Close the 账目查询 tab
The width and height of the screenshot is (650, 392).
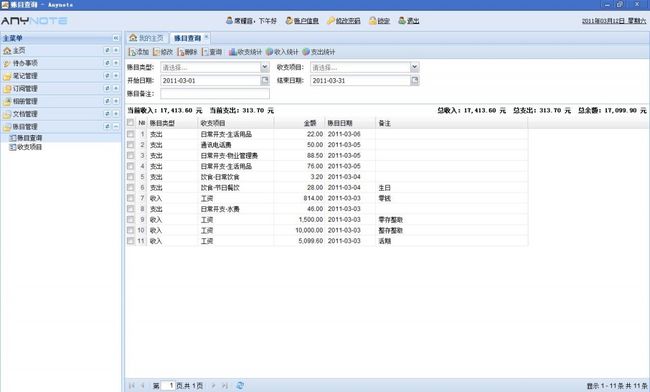pyautogui.click(x=206, y=37)
